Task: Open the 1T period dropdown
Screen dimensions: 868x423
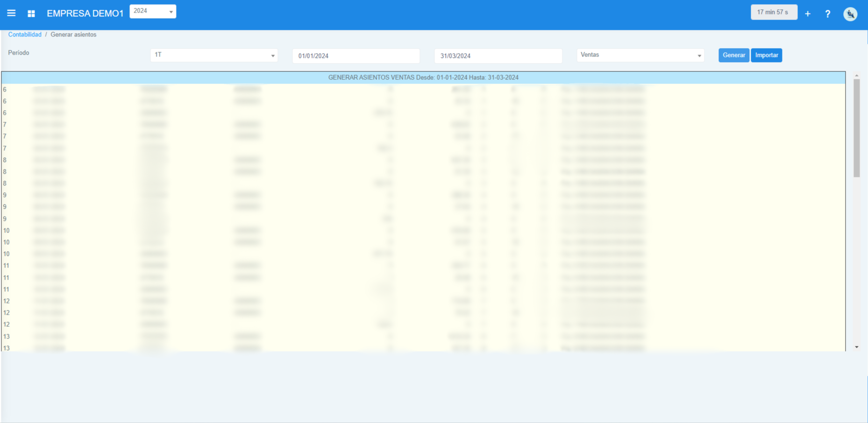Action: tap(214, 55)
